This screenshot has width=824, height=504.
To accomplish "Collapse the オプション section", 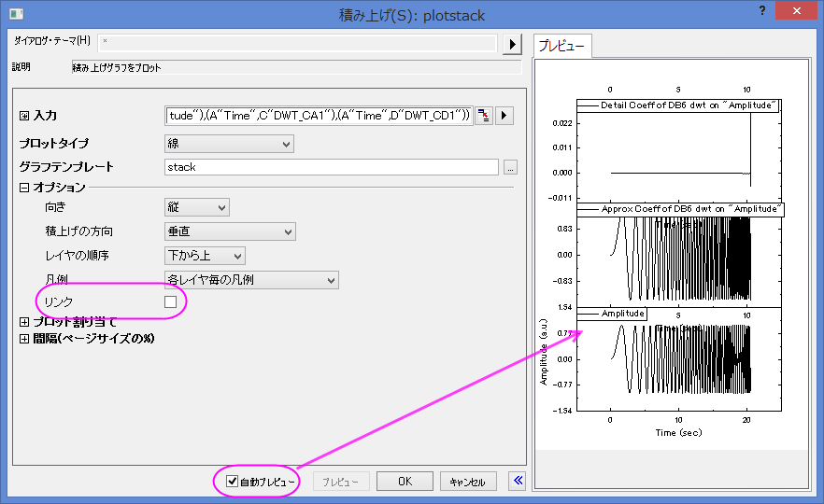I will click(24, 188).
